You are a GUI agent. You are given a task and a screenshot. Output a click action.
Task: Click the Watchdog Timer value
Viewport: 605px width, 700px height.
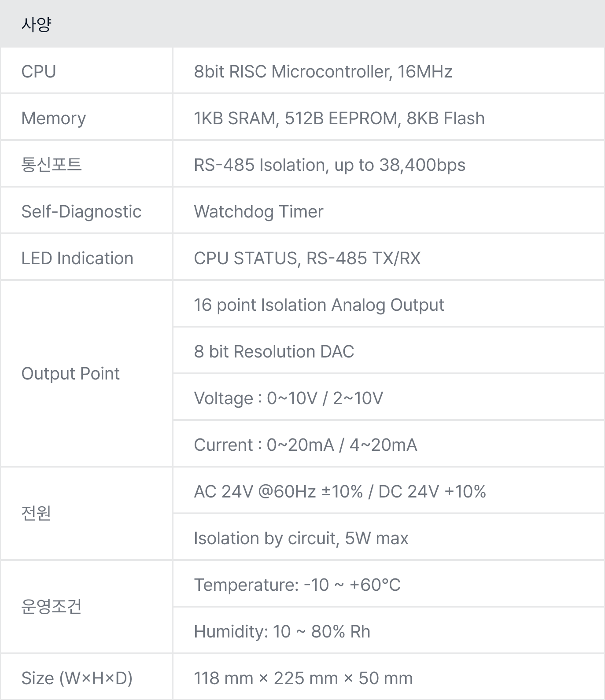coord(258,212)
